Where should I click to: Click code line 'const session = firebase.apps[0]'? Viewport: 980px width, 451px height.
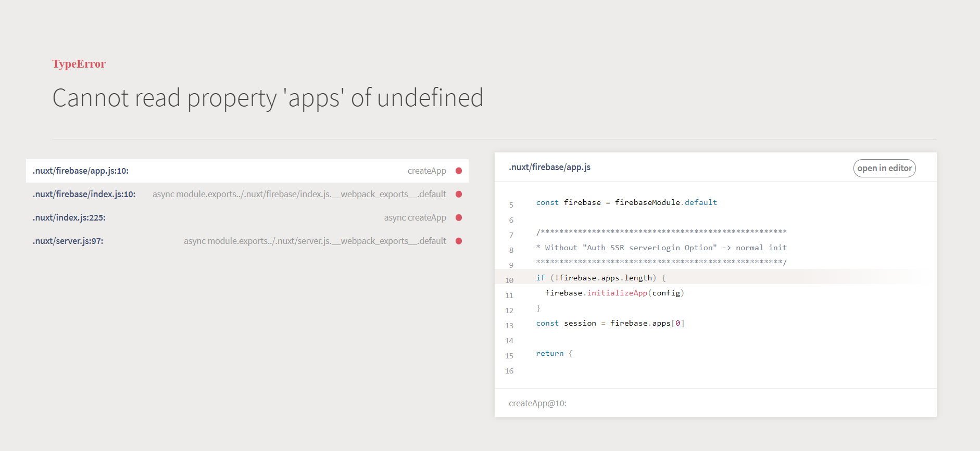[x=610, y=323]
